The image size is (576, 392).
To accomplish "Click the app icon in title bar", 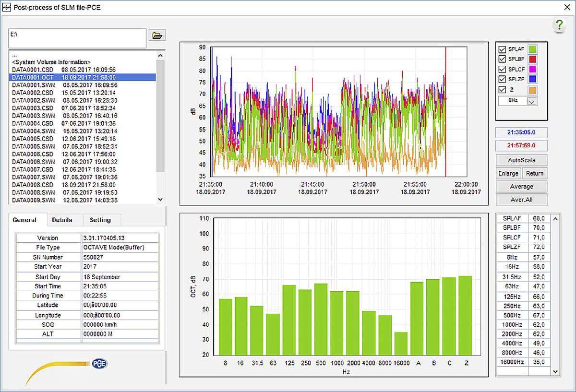I will point(7,8).
